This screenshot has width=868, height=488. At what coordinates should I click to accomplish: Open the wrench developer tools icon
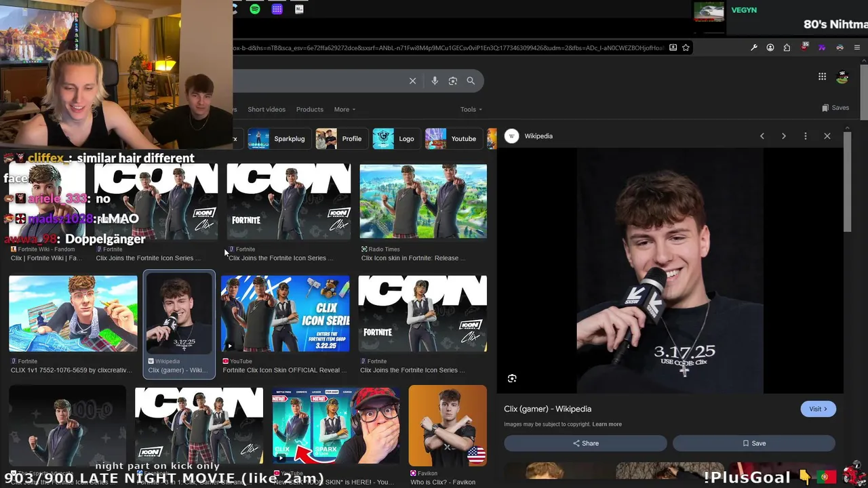pyautogui.click(x=753, y=47)
